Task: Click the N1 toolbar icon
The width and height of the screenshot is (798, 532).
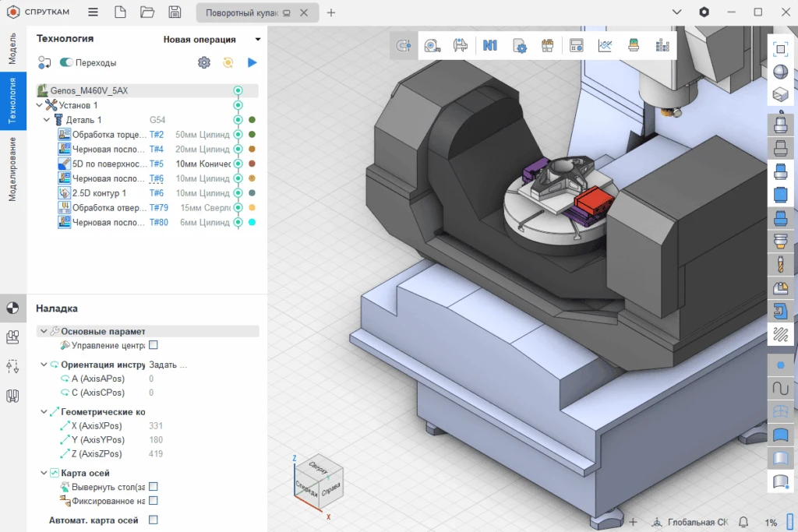Action: 490,46
